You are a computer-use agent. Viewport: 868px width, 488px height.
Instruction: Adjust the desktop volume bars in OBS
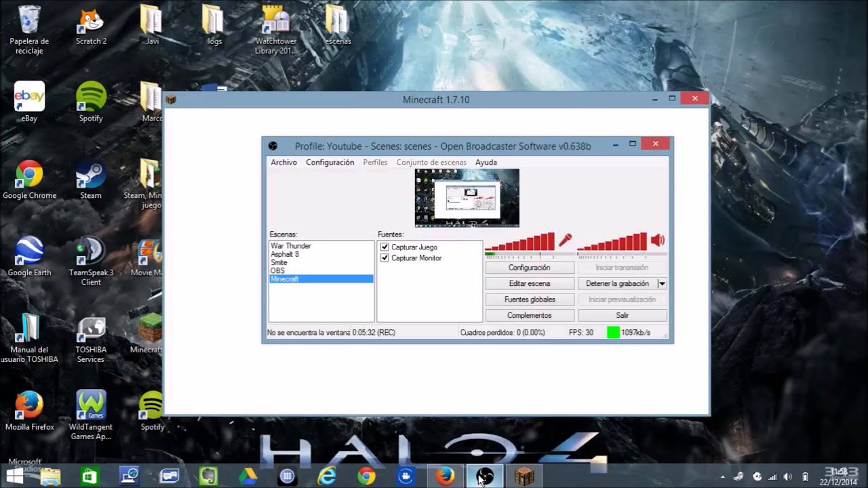point(612,242)
